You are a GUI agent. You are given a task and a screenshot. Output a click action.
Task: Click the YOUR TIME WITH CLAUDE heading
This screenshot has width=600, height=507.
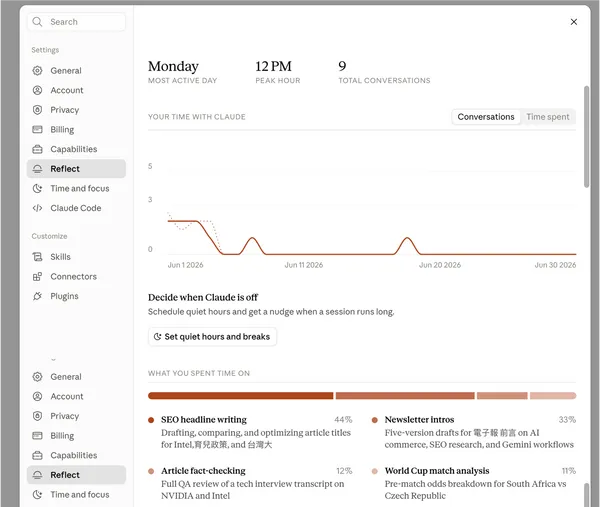click(197, 117)
